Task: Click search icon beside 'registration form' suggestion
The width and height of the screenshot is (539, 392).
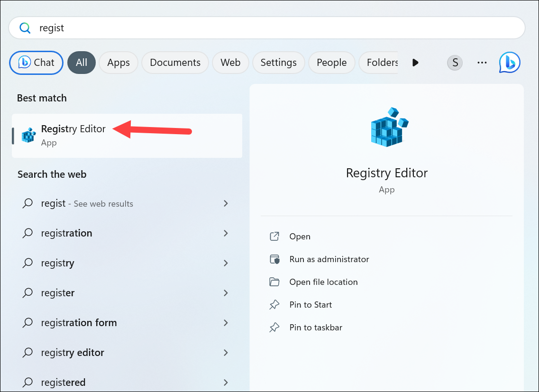Action: point(27,322)
